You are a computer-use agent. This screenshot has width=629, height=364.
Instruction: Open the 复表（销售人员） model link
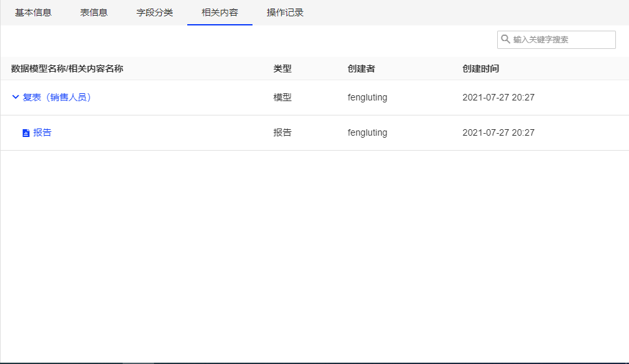pyautogui.click(x=57, y=97)
